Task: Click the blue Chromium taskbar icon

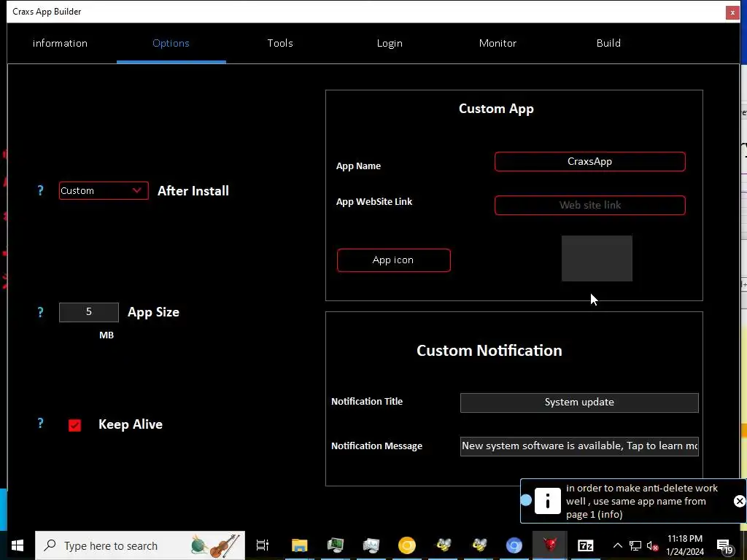Action: pyautogui.click(x=514, y=545)
